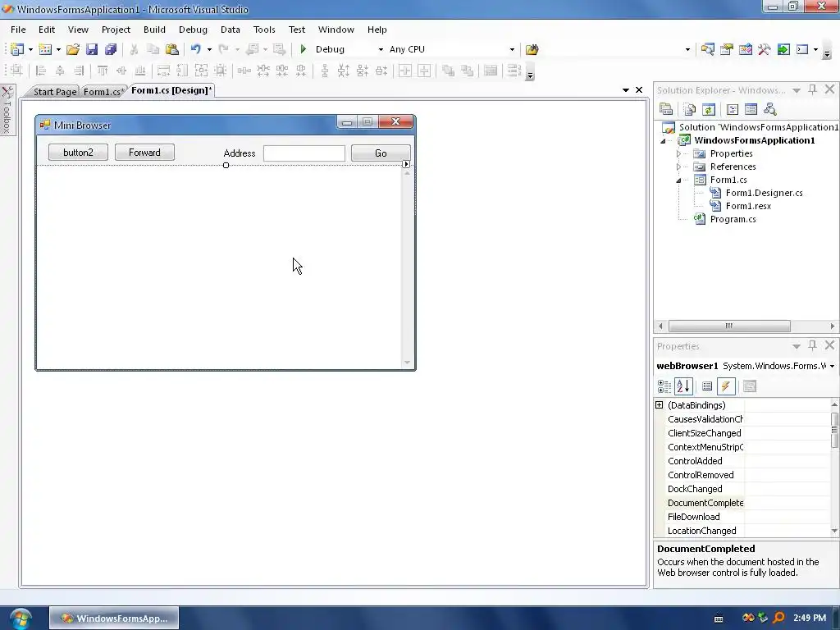Open Properties panel window position dropdown
The width and height of the screenshot is (840, 630).
(797, 346)
